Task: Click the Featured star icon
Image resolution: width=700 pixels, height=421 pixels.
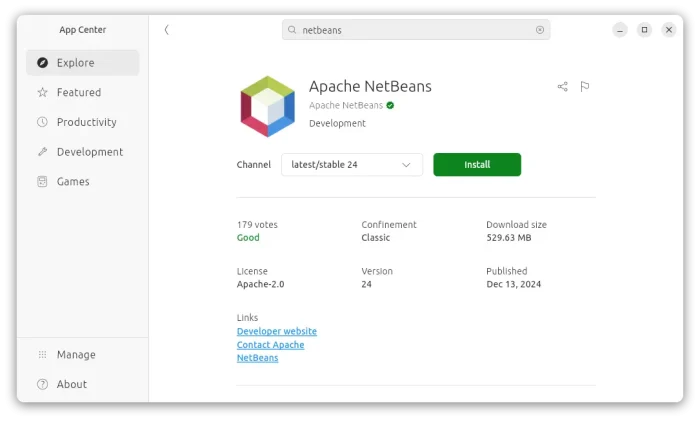Action: click(x=42, y=92)
